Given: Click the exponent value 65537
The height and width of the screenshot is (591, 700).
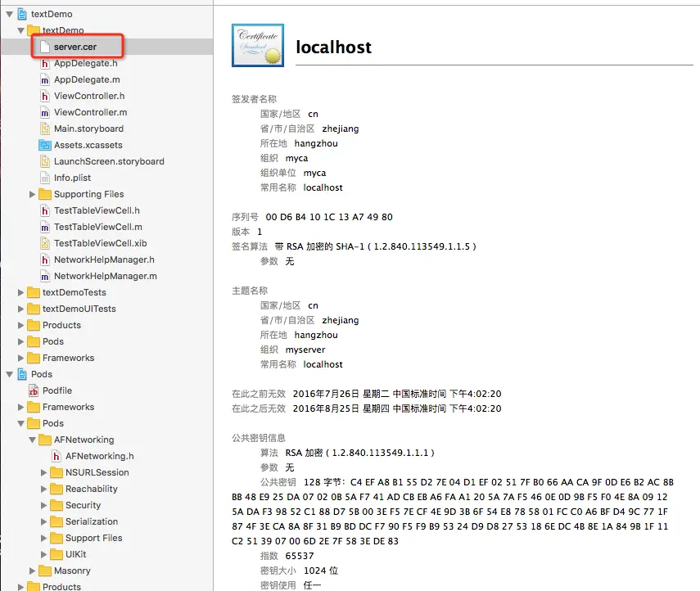Looking at the screenshot, I should (x=300, y=556).
